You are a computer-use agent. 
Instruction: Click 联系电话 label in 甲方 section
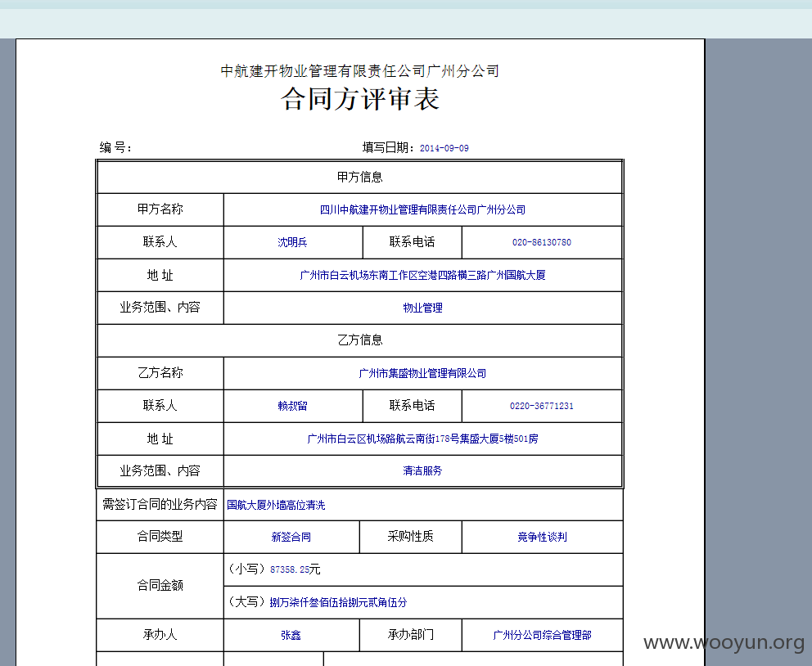click(x=413, y=241)
